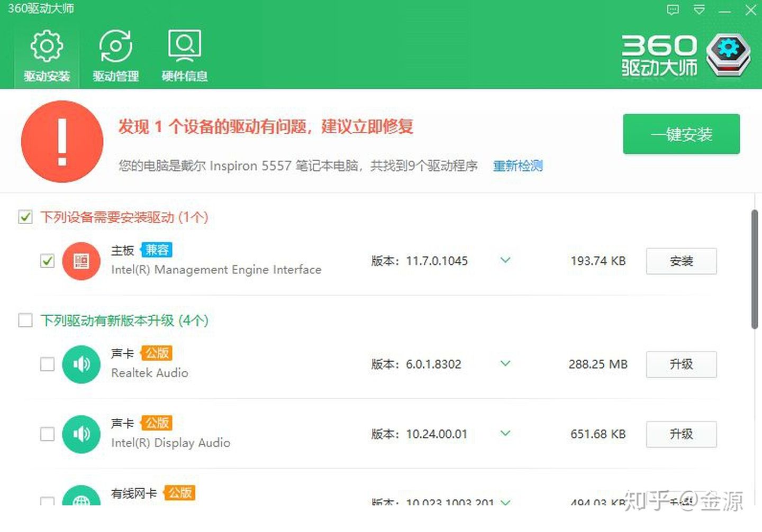Click the 重新检测 link

(x=518, y=166)
